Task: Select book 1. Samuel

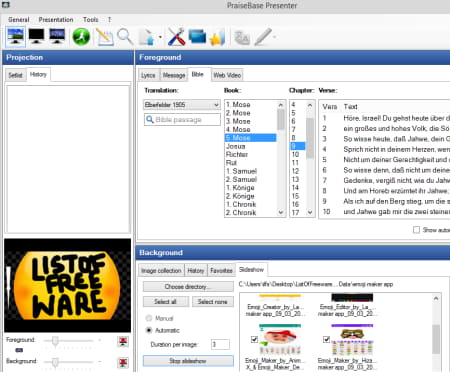Action: tap(250, 171)
